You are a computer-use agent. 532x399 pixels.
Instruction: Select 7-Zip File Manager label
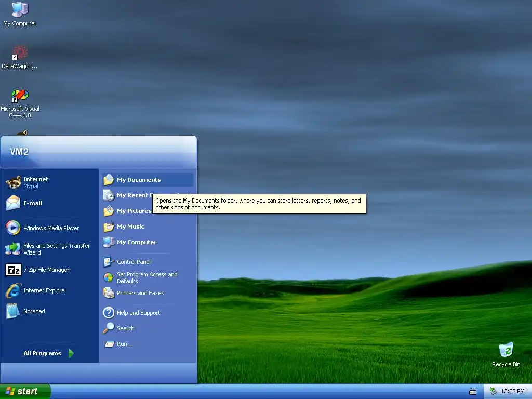46,270
